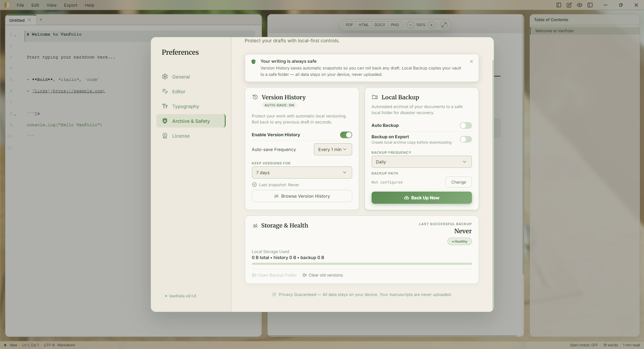Select the Typography preferences section
644x349 pixels.
185,106
